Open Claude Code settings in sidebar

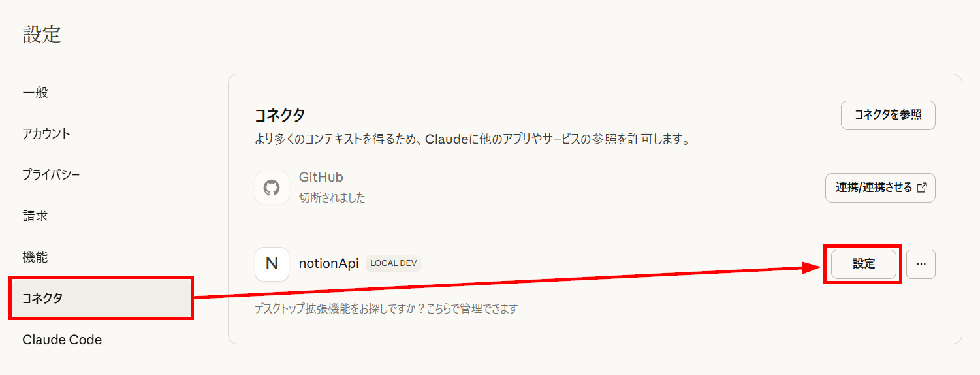point(62,340)
